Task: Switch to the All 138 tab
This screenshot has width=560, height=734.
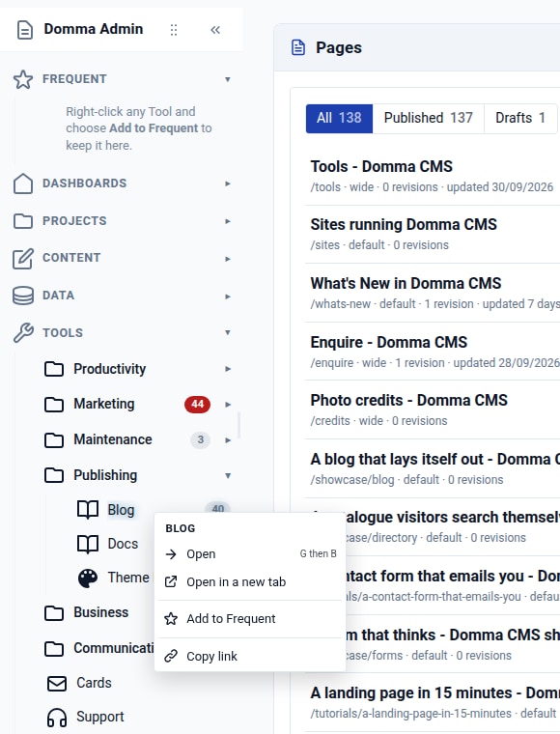Action: 339,119
